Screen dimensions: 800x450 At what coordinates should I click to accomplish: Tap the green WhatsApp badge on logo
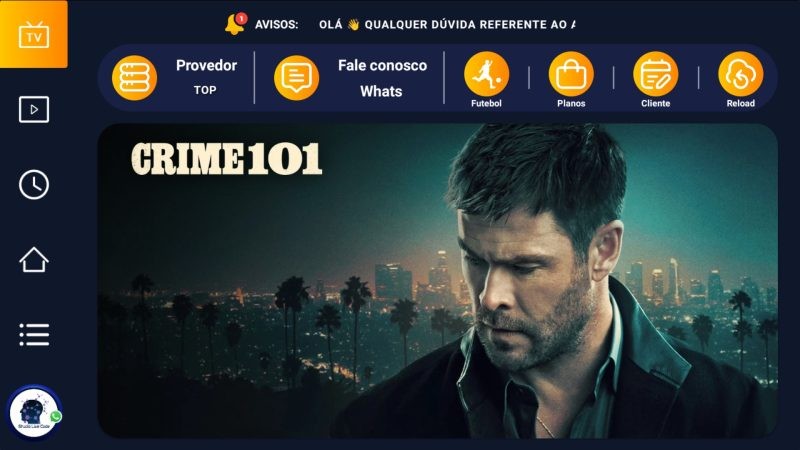(56, 416)
